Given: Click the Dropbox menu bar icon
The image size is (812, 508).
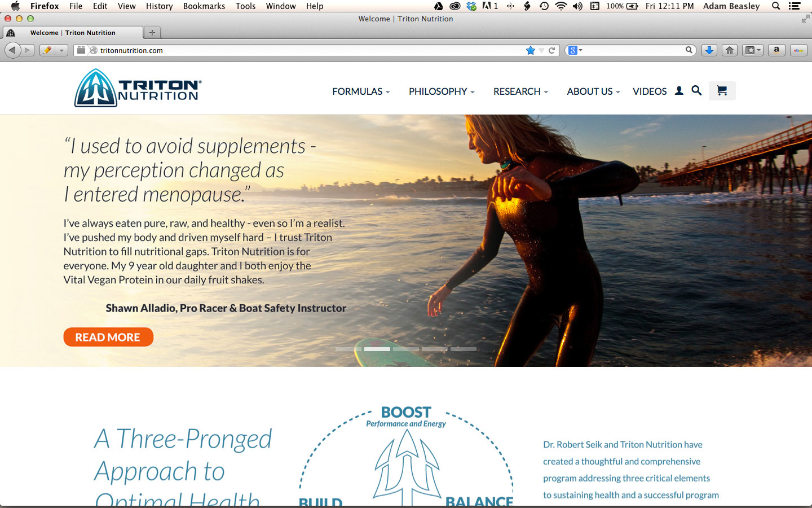Looking at the screenshot, I should click(471, 6).
